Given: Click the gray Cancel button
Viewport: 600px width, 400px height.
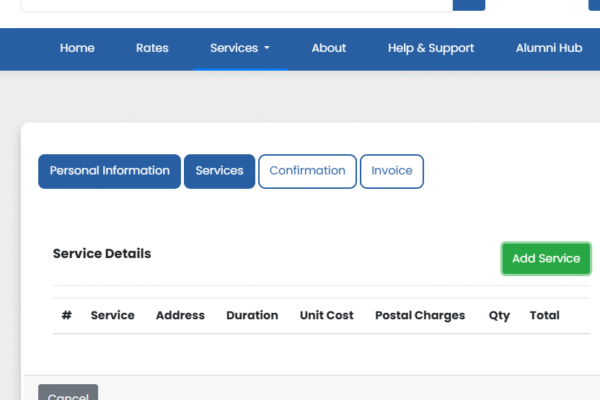Looking at the screenshot, I should pyautogui.click(x=68, y=392).
